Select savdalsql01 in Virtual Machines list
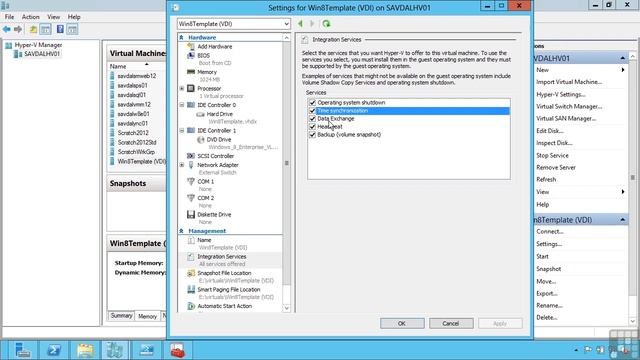The width and height of the screenshot is (640, 360). click(131, 95)
